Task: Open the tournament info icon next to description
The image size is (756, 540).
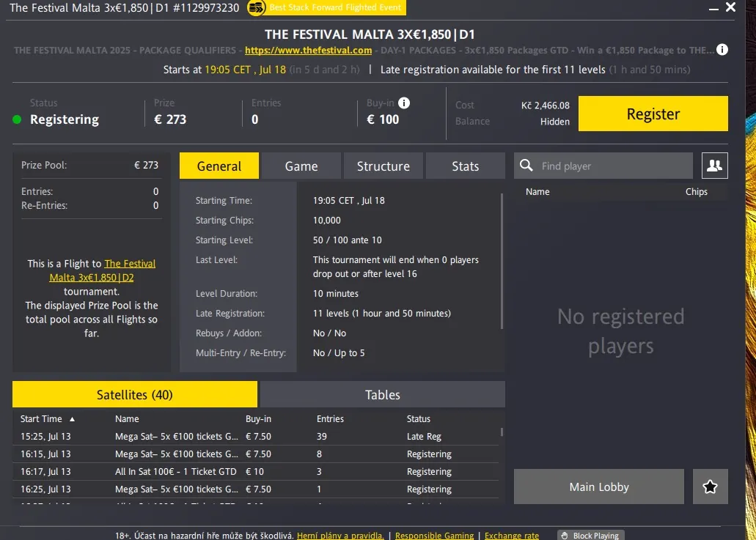Action: point(722,50)
